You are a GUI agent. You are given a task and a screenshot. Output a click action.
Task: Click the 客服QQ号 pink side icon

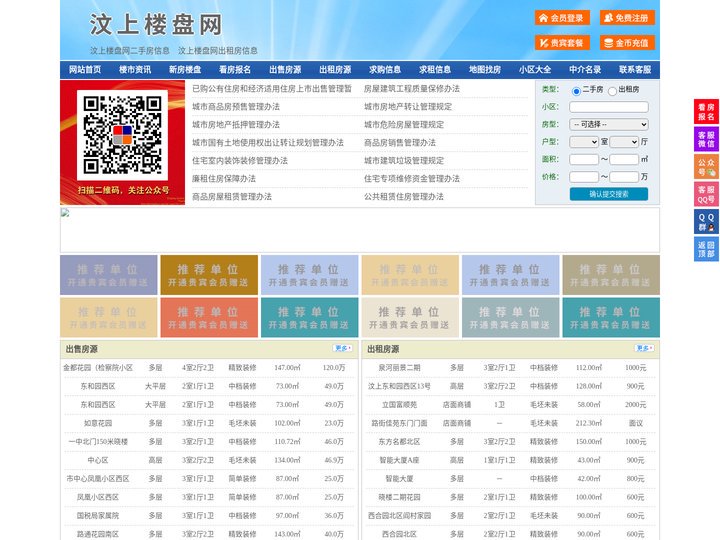coord(706,194)
